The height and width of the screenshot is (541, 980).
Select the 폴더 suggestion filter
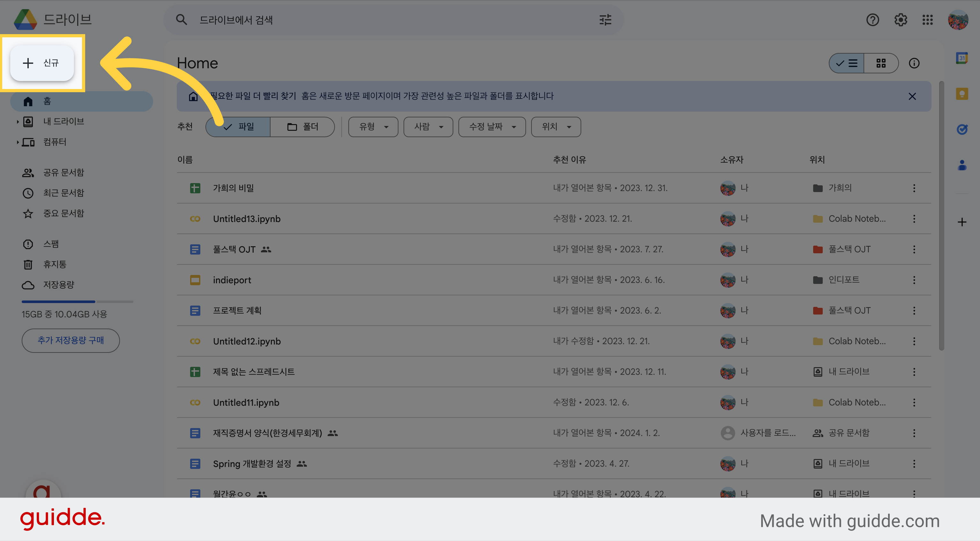302,127
